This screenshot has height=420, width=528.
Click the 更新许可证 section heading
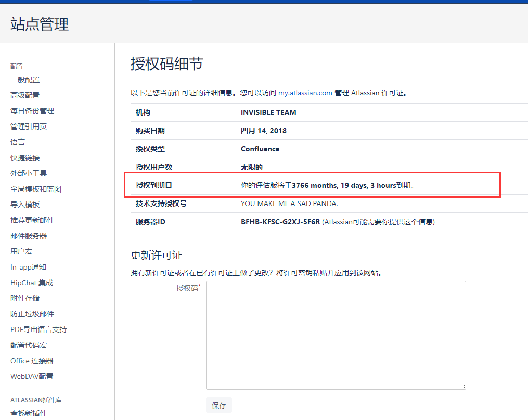[157, 256]
